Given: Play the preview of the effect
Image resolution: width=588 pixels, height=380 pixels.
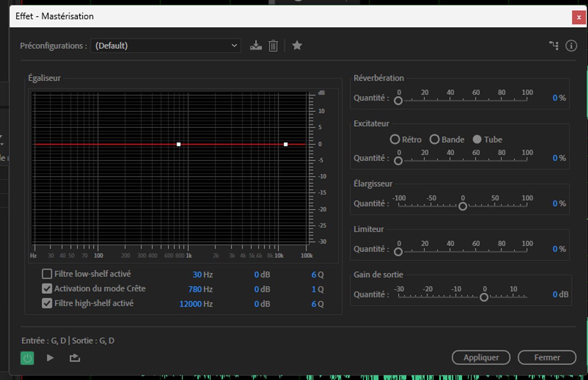Looking at the screenshot, I should pos(50,358).
